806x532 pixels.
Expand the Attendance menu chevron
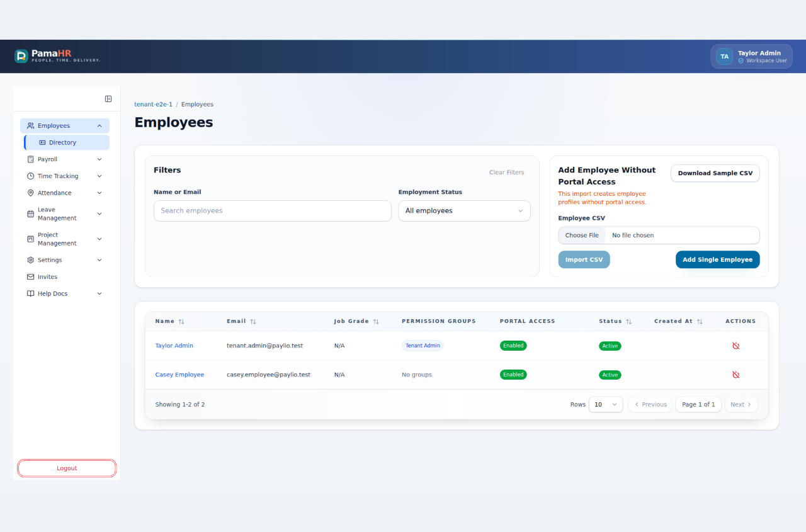99,193
